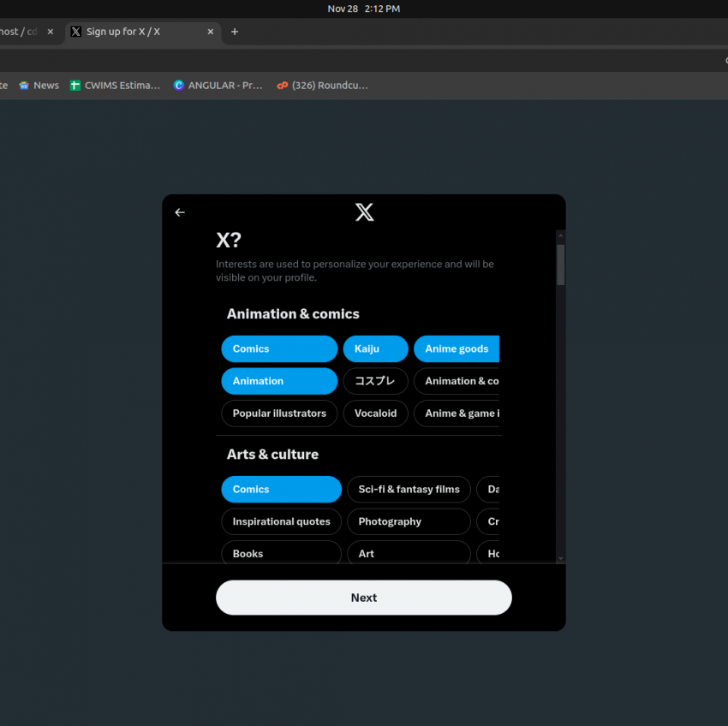Click the Next button

pos(364,598)
